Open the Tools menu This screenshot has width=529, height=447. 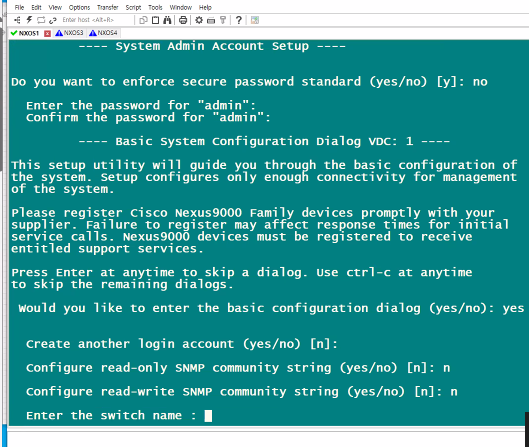point(155,7)
